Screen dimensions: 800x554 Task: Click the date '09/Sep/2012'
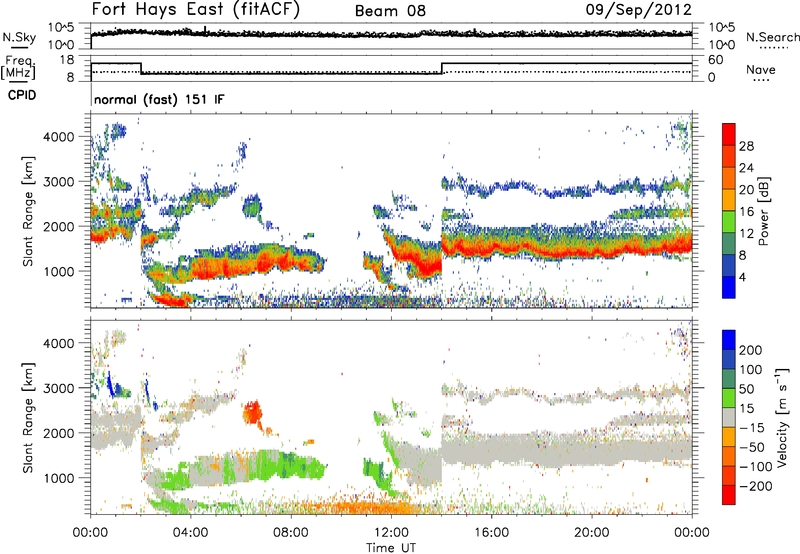click(x=638, y=10)
